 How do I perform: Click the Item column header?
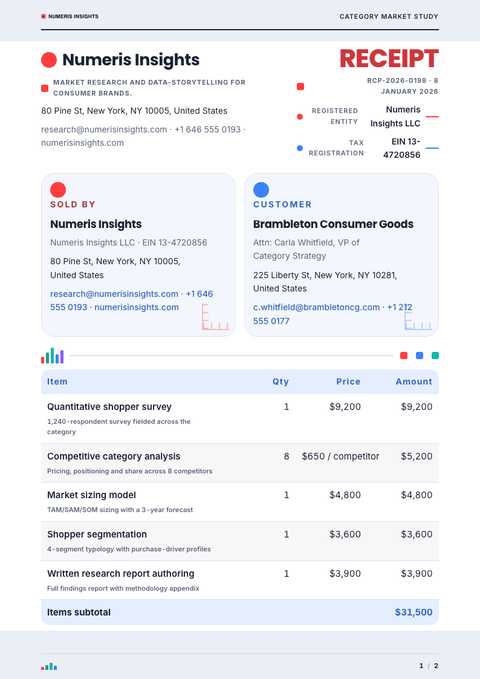pos(57,382)
